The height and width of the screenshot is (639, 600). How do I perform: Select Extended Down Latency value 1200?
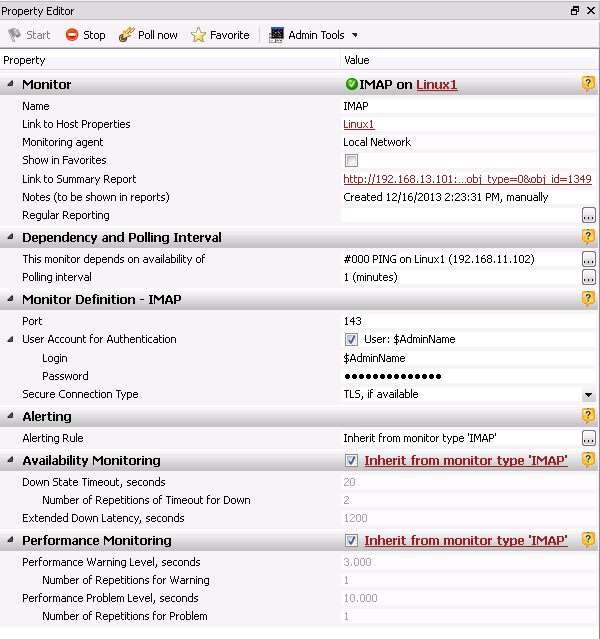click(x=355, y=518)
